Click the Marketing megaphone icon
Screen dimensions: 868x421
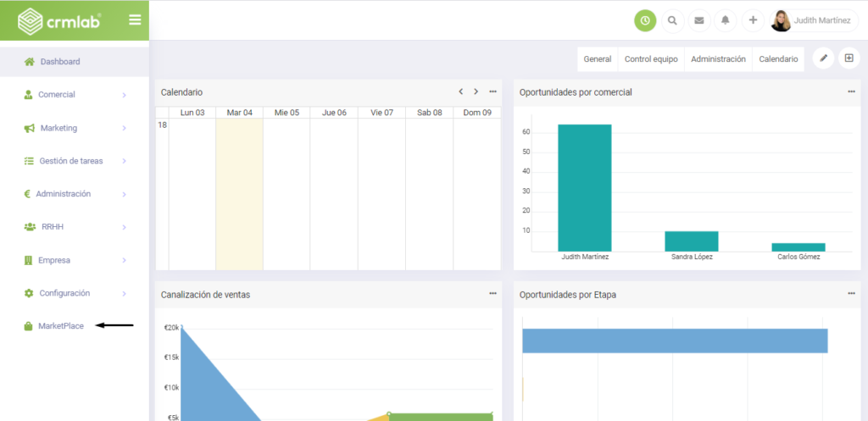[x=30, y=128]
